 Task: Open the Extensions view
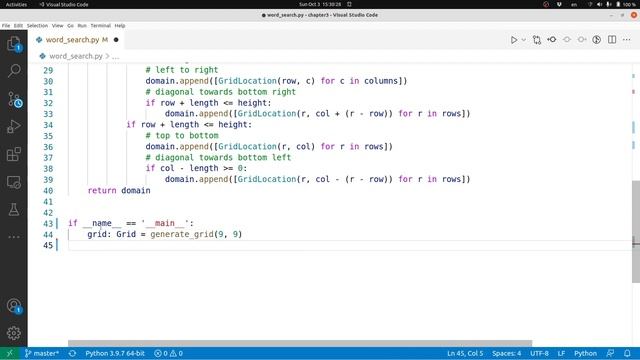point(14,154)
